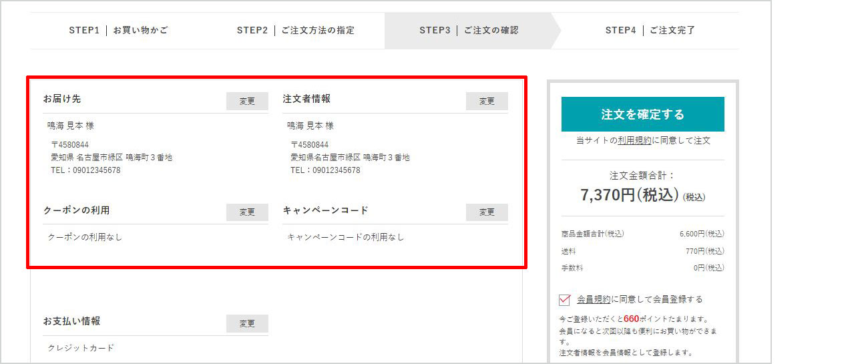
Task: Go back to STEP1 お買い物かご
Action: [118, 31]
